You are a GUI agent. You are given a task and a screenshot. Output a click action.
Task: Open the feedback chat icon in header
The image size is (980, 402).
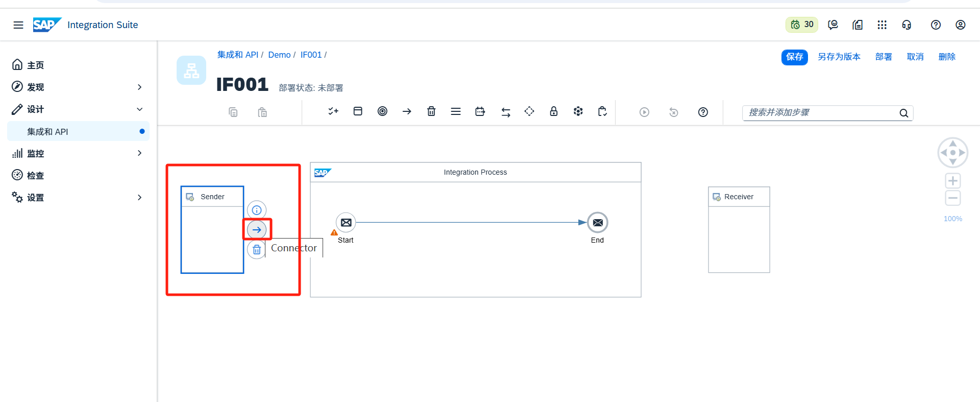833,25
